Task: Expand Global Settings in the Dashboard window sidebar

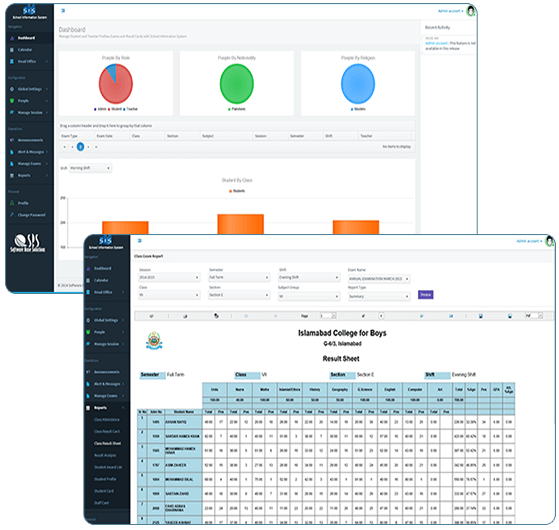Action: pyautogui.click(x=29, y=89)
